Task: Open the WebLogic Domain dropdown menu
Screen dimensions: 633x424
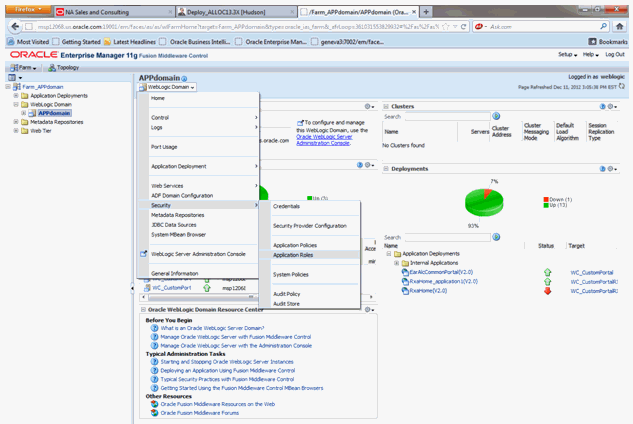Action: pyautogui.click(x=167, y=87)
